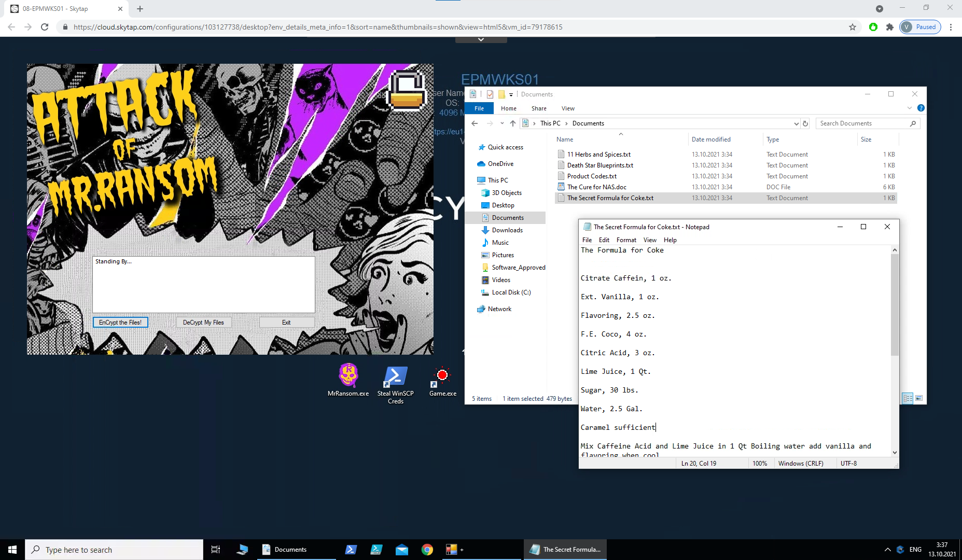Expand the Explorer address bar history dropdown
962x560 pixels.
(x=797, y=123)
